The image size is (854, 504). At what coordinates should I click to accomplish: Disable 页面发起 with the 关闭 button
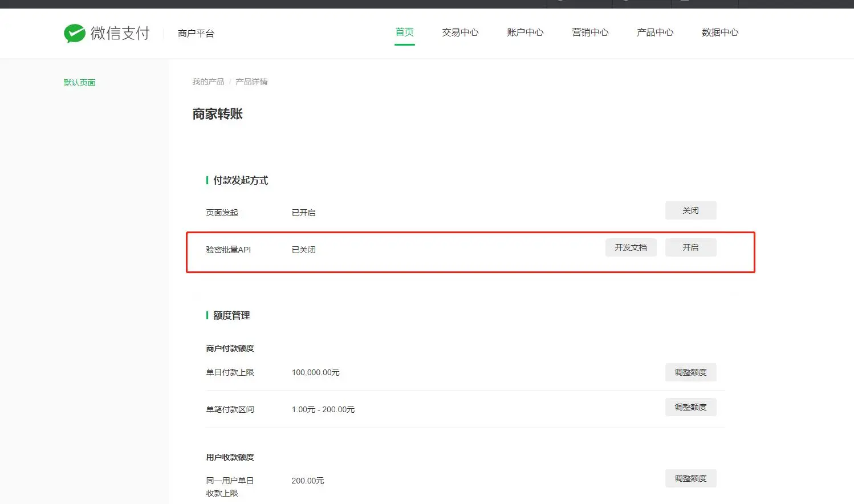(x=691, y=210)
